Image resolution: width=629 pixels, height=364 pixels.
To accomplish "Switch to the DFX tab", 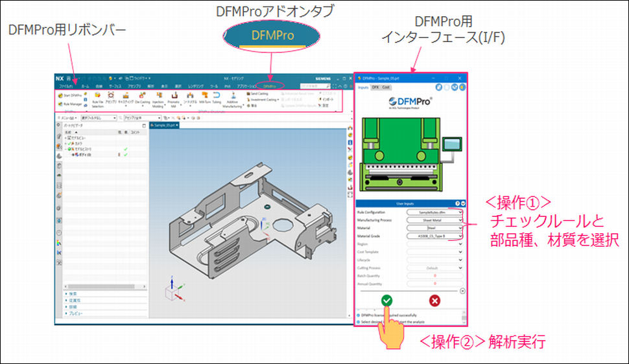I will tap(375, 87).
